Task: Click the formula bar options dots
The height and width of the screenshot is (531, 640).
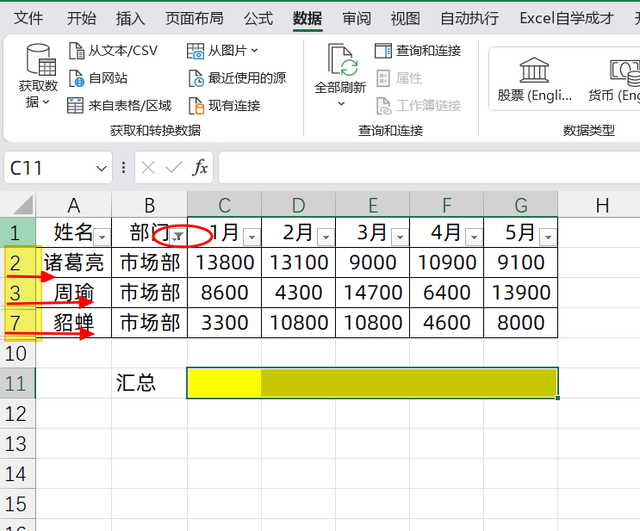Action: (123, 167)
